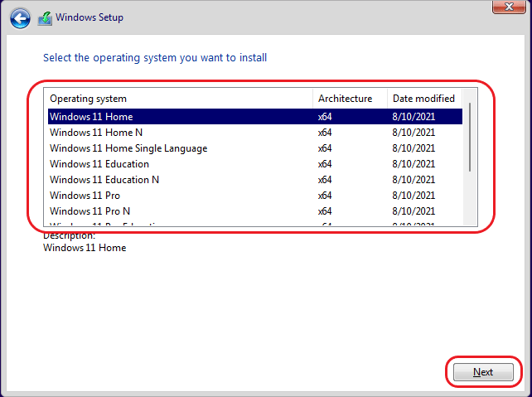This screenshot has width=532, height=397.
Task: Click the Next button
Action: [483, 372]
